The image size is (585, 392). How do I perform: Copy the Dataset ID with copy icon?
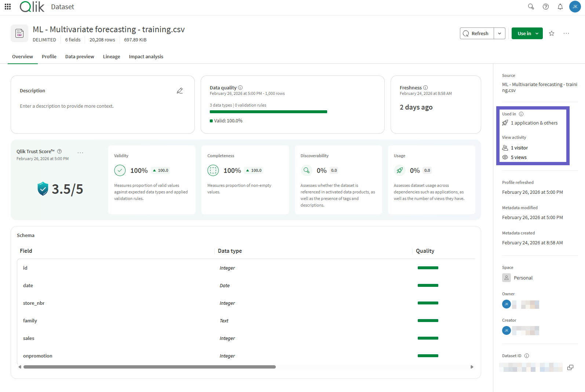point(570,367)
